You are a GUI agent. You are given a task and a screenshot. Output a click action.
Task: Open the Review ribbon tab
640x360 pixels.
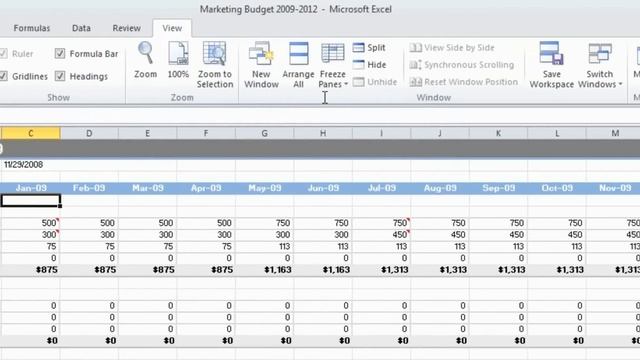click(x=127, y=28)
